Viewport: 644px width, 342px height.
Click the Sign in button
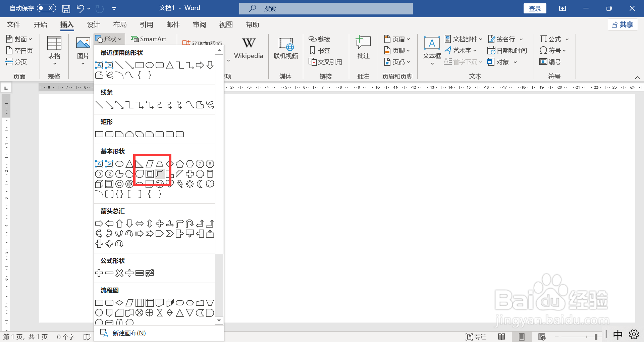(x=535, y=8)
